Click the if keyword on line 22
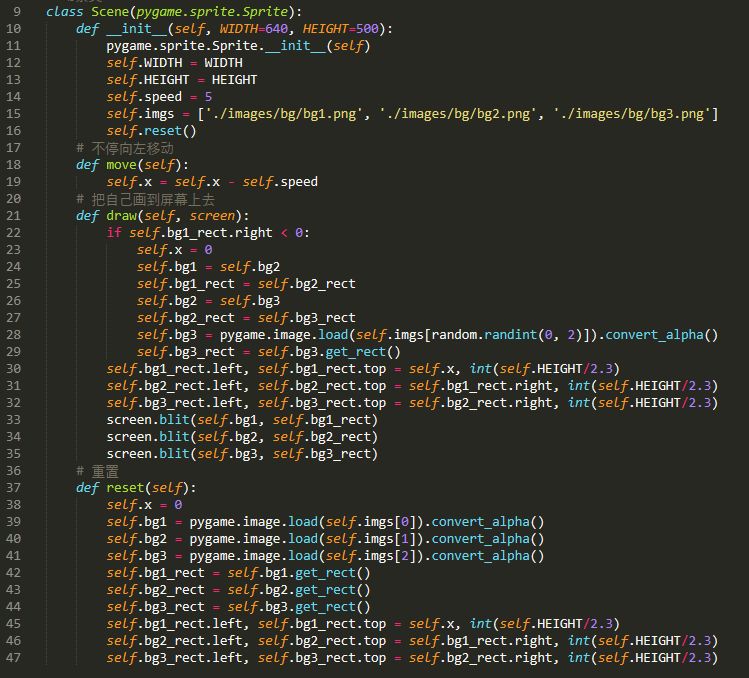The width and height of the screenshot is (749, 678). click(114, 233)
